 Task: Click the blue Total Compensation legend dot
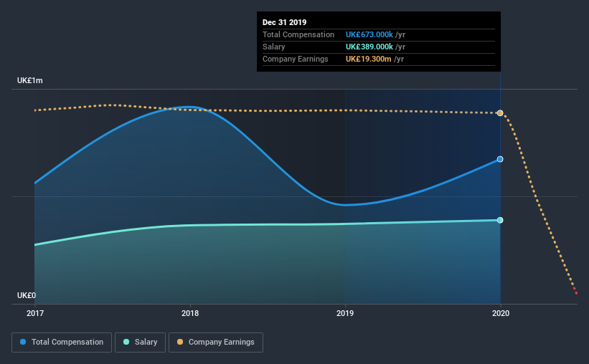[23, 342]
